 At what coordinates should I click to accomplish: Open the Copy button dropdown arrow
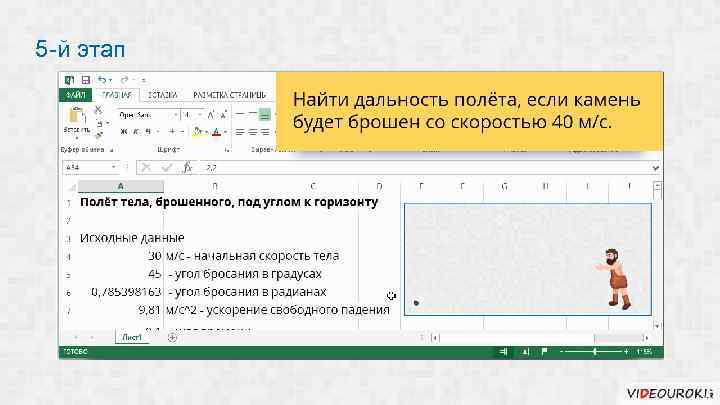pyautogui.click(x=108, y=124)
